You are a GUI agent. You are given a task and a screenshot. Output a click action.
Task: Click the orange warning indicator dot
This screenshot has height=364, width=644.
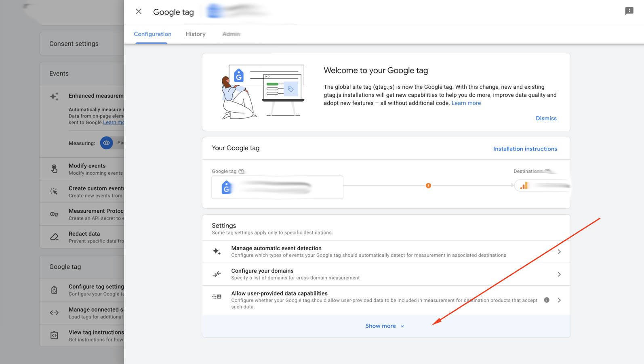428,186
